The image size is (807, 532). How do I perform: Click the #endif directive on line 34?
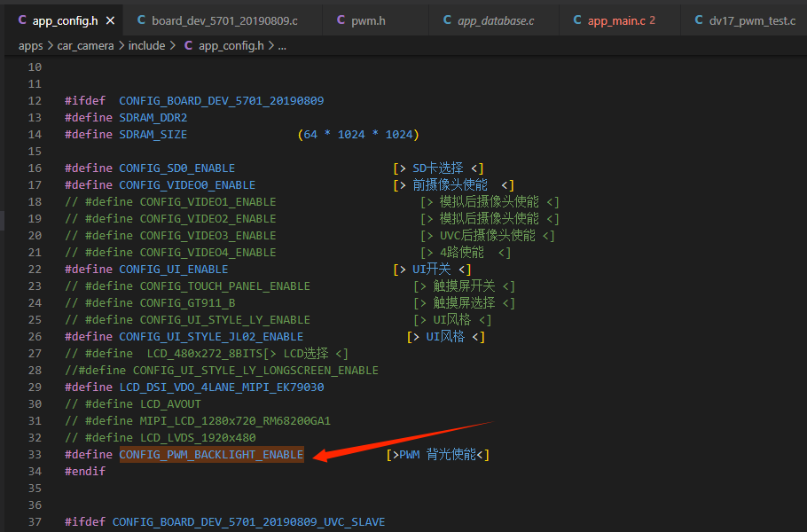pos(85,472)
